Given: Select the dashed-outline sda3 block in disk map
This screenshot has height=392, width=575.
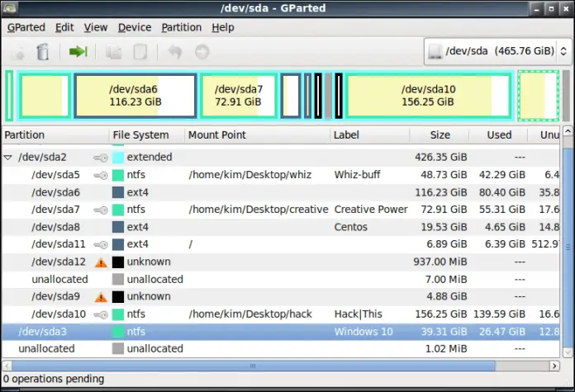Looking at the screenshot, I should click(x=539, y=96).
